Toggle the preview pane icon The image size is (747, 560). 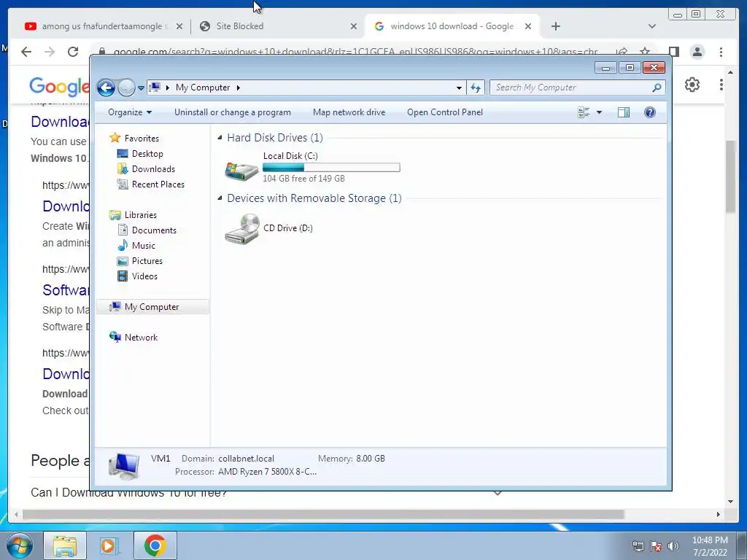tap(624, 112)
